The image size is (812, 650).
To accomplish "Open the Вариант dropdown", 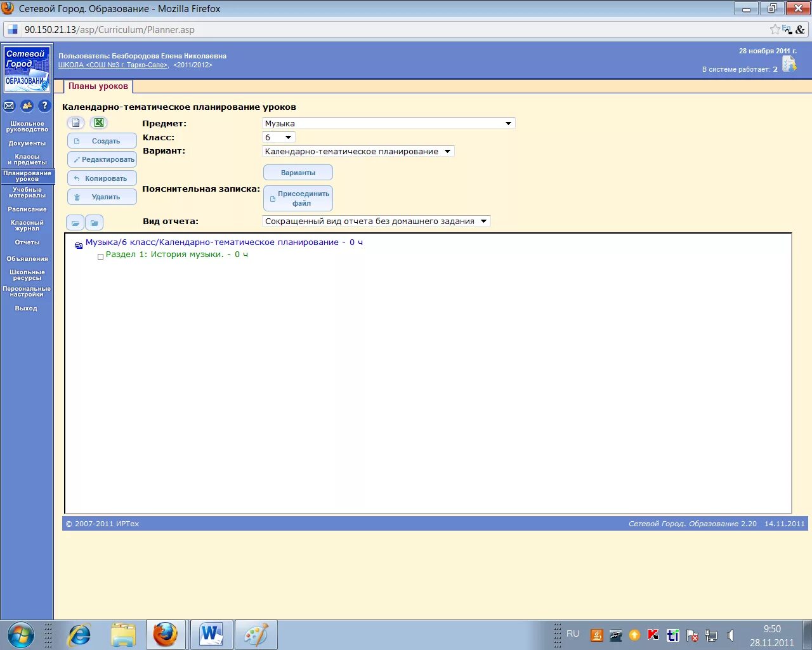I will click(x=358, y=151).
